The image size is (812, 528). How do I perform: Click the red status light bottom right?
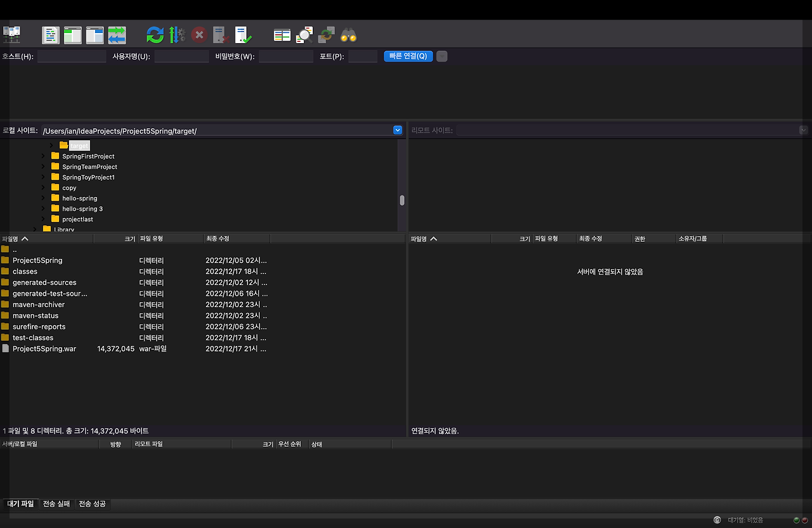804,520
